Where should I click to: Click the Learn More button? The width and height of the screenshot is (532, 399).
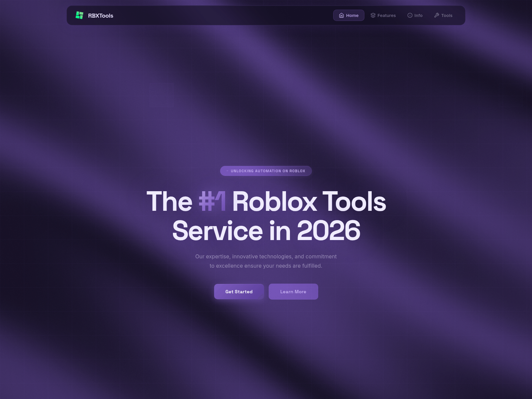point(293,292)
